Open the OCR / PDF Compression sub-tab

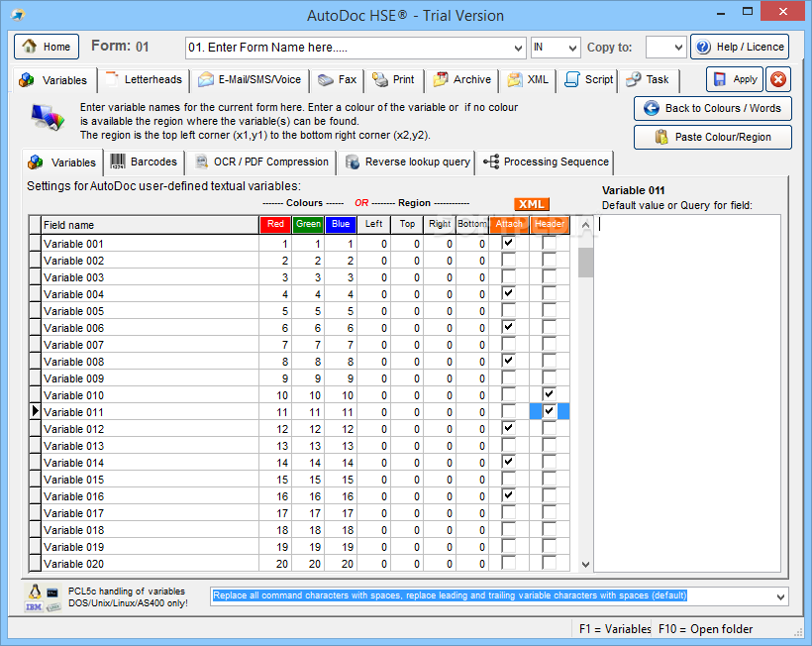(261, 162)
